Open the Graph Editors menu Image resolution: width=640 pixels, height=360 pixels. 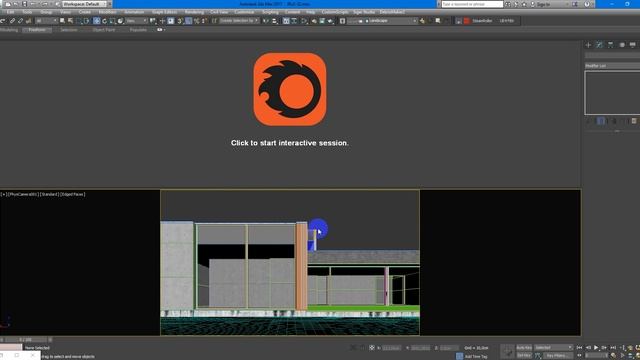tap(164, 12)
